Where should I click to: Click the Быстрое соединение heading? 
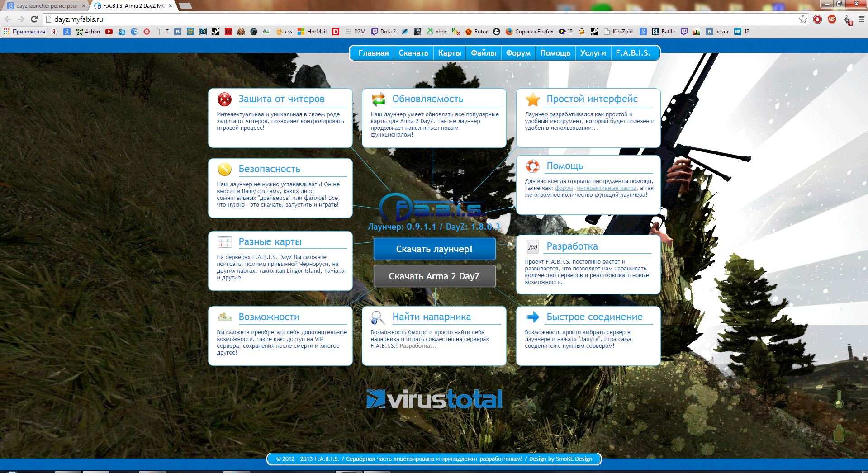click(x=594, y=317)
